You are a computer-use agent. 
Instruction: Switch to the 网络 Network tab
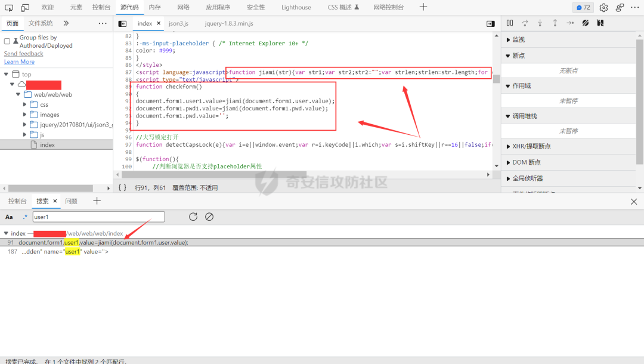click(x=184, y=7)
